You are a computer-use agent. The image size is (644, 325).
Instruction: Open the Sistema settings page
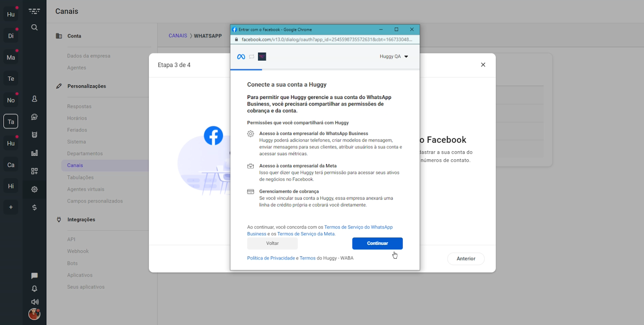76,142
